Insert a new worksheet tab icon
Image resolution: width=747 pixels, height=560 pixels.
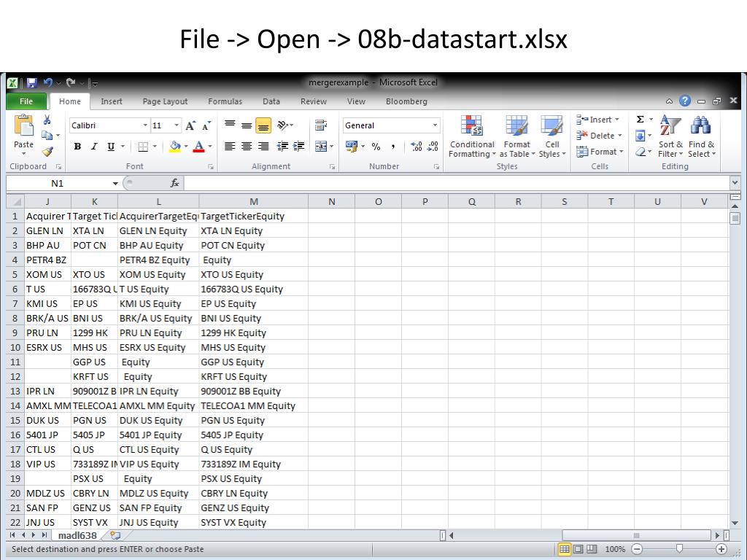115,535
